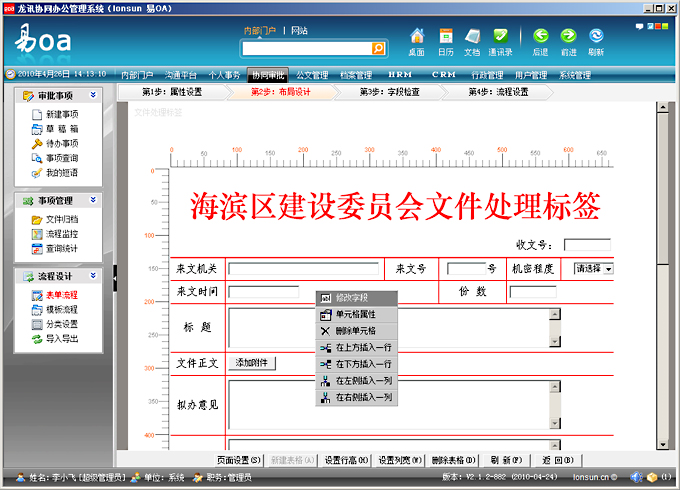Click the clock icon beside the date
Screen dimensions: 680x490
10,74
